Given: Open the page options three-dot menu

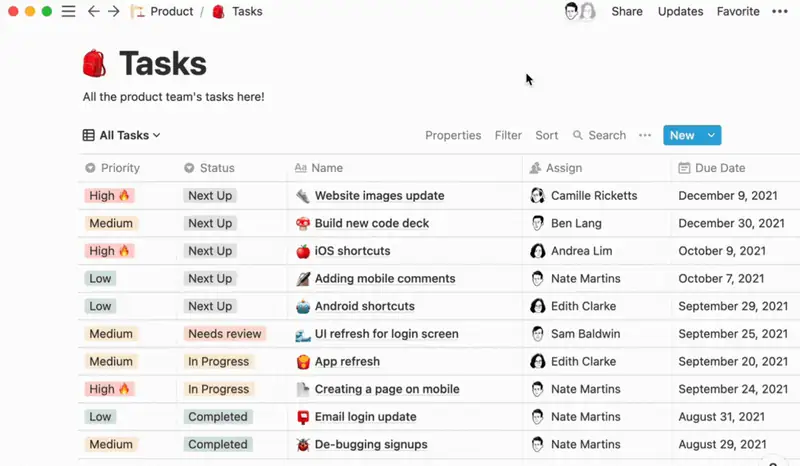Looking at the screenshot, I should [x=780, y=11].
